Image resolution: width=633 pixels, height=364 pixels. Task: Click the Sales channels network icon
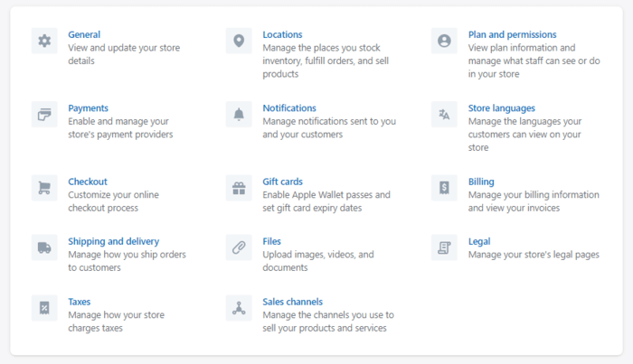tap(239, 308)
